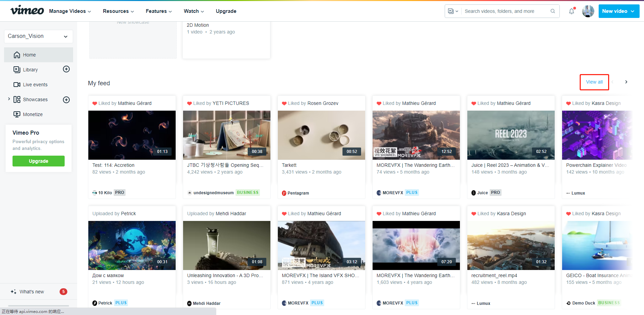Click Rosen Grozev liker link

[x=323, y=103]
